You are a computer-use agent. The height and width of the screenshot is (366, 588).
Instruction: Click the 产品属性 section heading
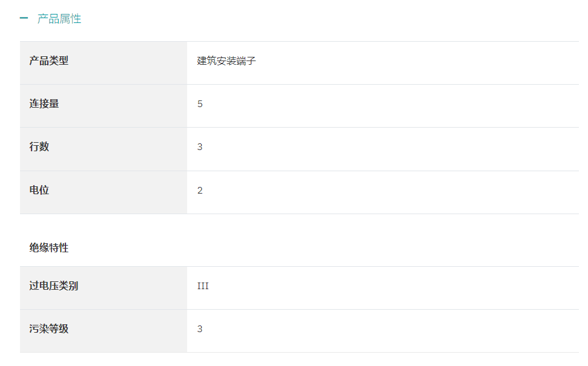(x=59, y=19)
